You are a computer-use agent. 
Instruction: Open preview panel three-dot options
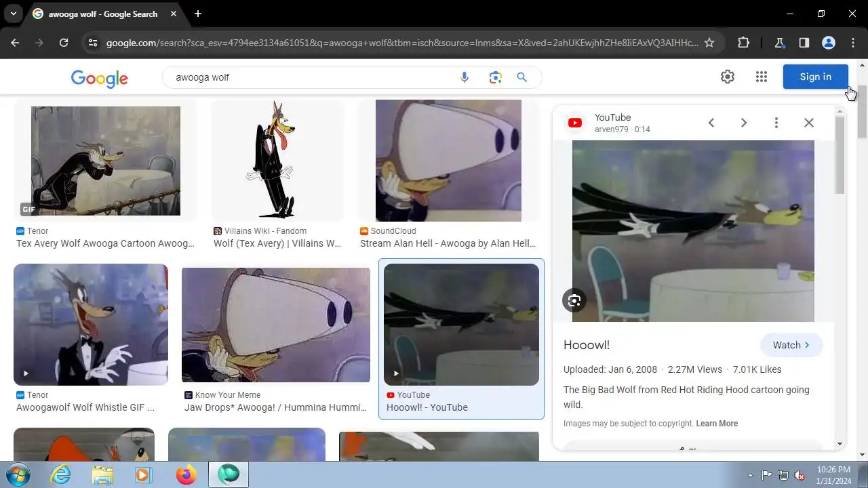pyautogui.click(x=776, y=123)
